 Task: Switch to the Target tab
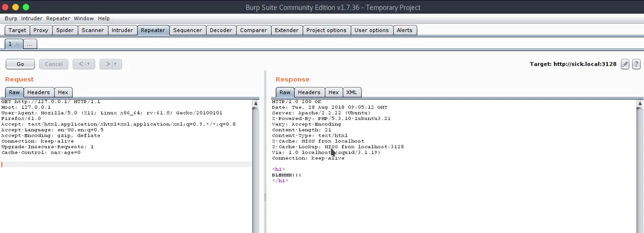(x=17, y=30)
